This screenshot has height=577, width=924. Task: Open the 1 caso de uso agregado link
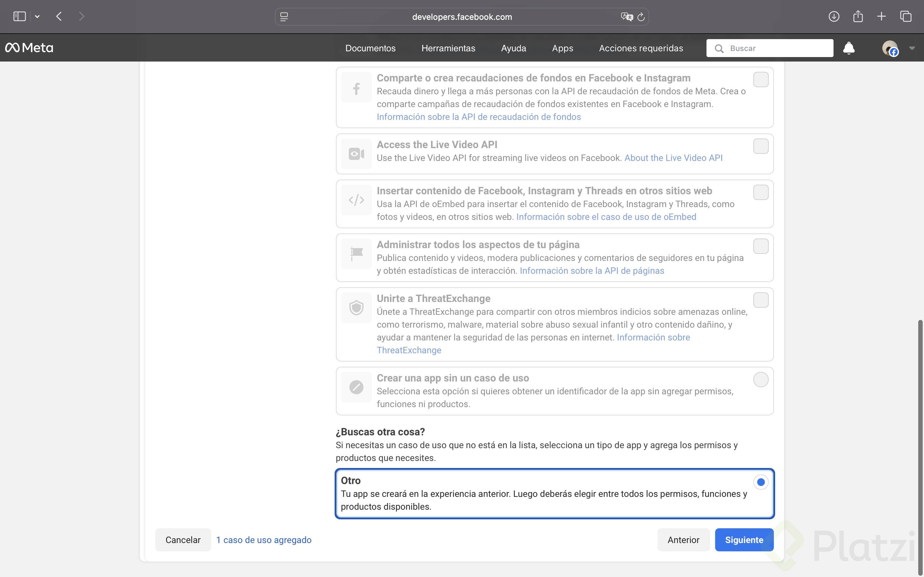click(263, 539)
